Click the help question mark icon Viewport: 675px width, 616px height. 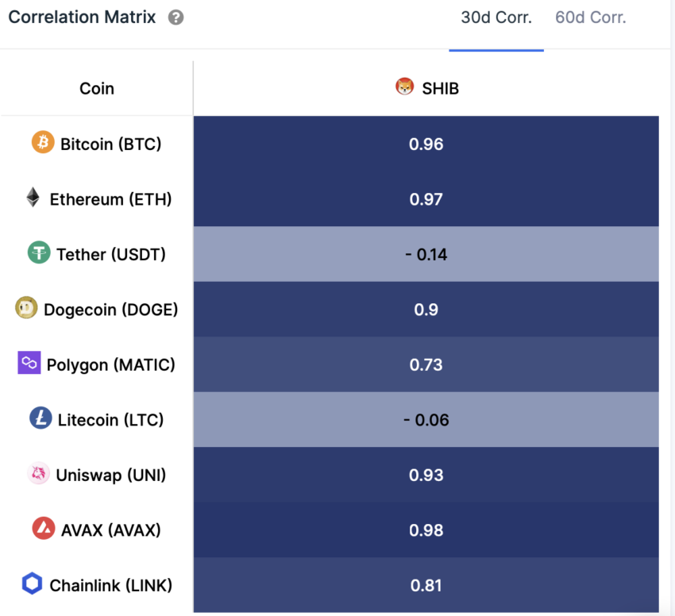click(175, 17)
